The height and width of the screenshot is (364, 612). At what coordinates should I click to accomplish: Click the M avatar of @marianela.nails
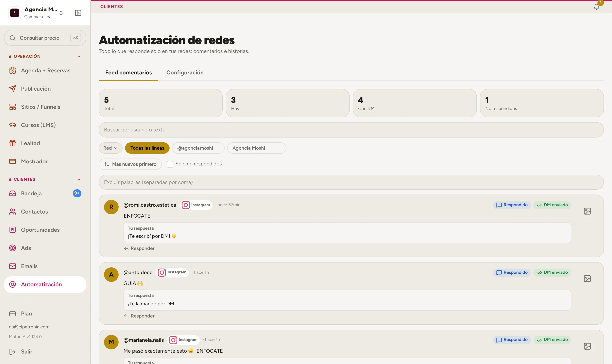(111, 342)
